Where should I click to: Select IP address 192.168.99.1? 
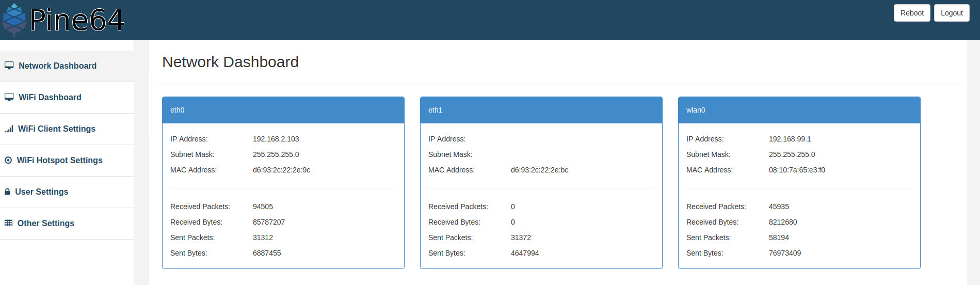point(790,139)
